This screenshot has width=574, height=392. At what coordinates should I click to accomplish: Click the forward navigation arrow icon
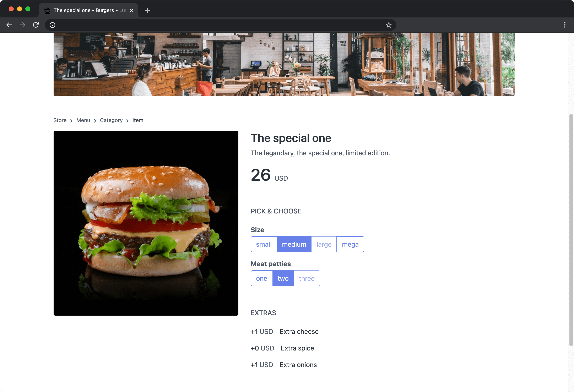tap(22, 25)
